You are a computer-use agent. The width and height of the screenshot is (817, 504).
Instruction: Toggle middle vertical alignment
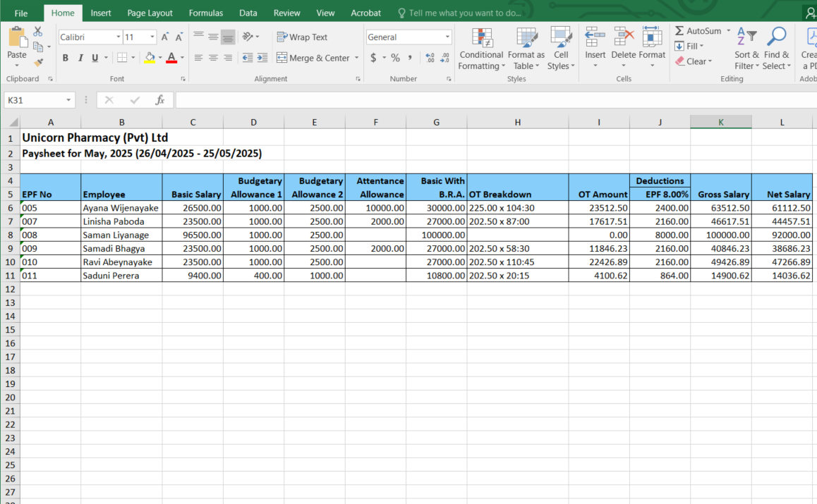[213, 37]
